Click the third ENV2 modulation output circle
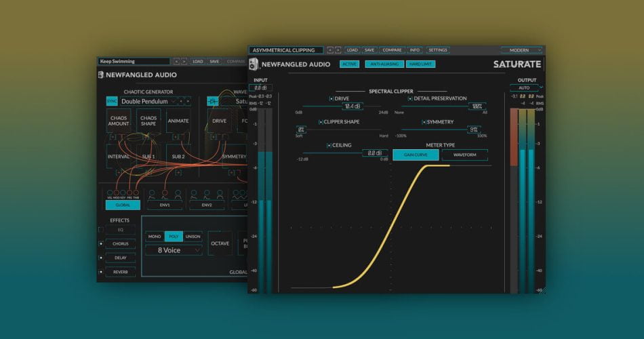The width and height of the screenshot is (644, 339). pyautogui.click(x=220, y=192)
